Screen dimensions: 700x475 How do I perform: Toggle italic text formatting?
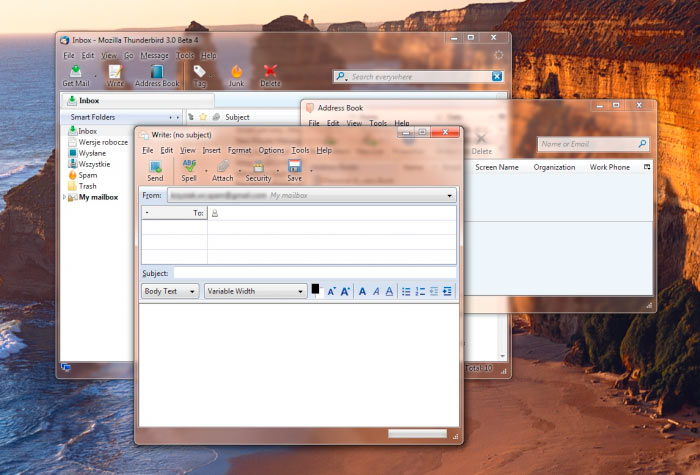376,291
